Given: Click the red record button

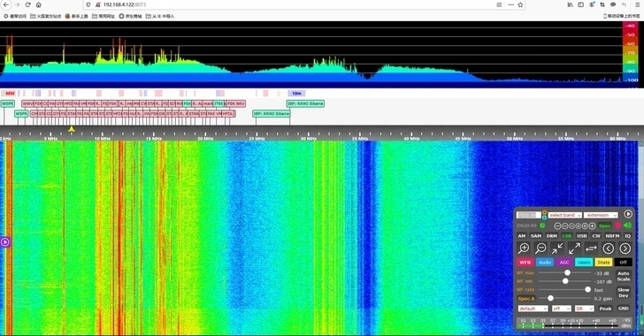Looking at the screenshot, I should 617,225.
